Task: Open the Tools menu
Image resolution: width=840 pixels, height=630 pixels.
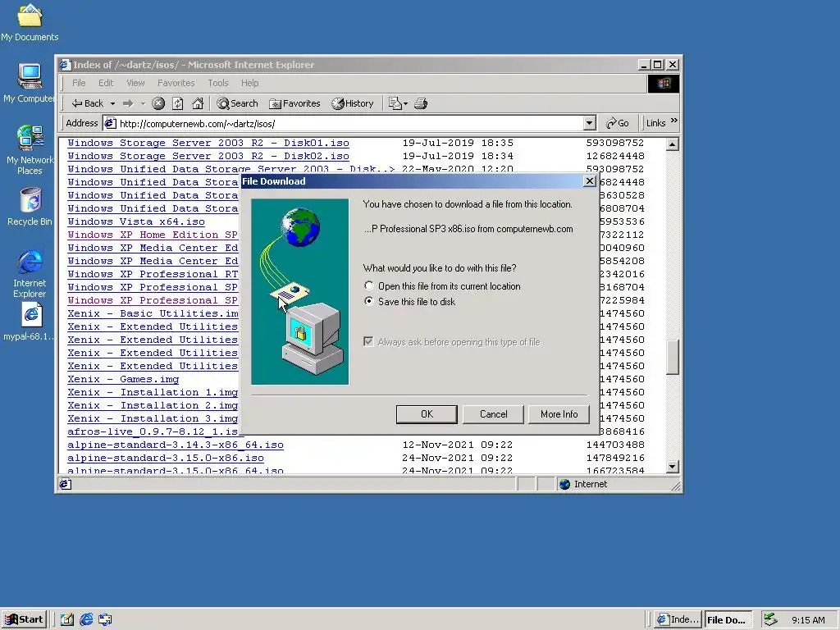Action: pos(218,83)
